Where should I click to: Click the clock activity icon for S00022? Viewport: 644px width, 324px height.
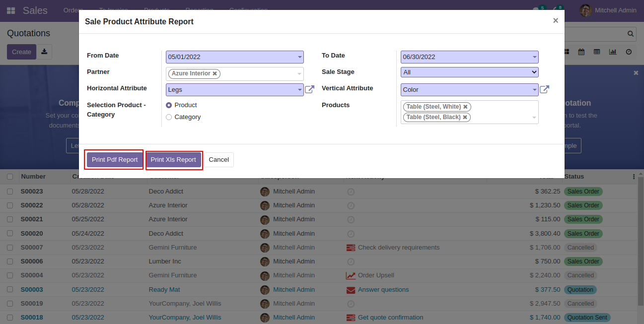click(x=351, y=205)
